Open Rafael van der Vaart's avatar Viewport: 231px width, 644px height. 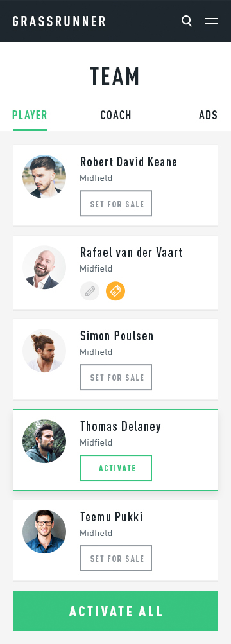tap(44, 267)
